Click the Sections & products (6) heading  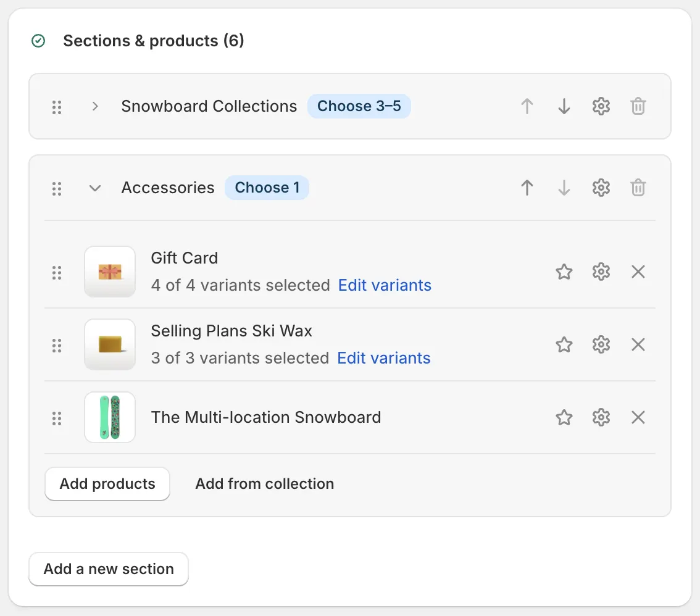[x=154, y=41]
